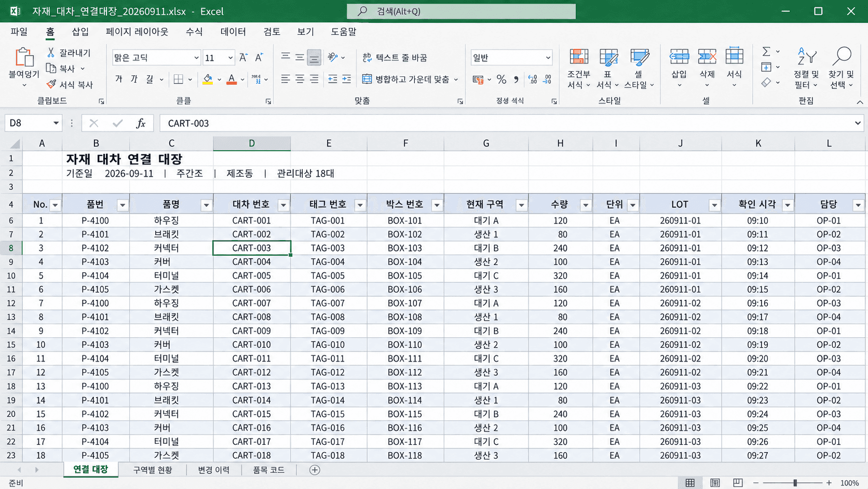Toggle bold (가) formatting
Image resolution: width=868 pixels, height=489 pixels.
pos(119,79)
